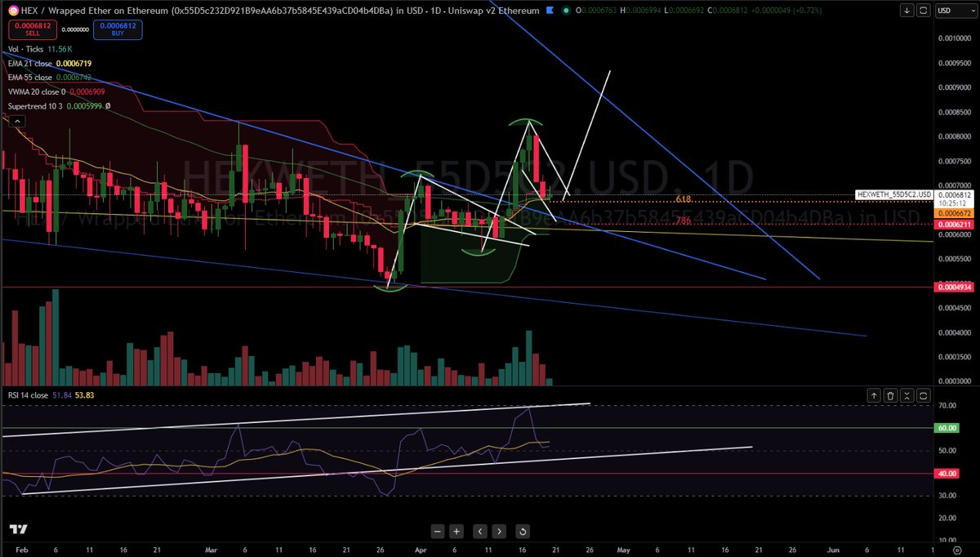This screenshot has height=557, width=980.
Task: Click the HEXWETH_55D5C2.USD price label
Action: coord(893,194)
